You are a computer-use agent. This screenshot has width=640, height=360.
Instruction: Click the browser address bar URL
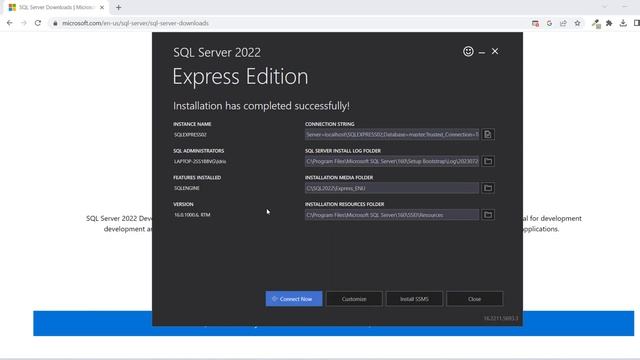(x=136, y=23)
